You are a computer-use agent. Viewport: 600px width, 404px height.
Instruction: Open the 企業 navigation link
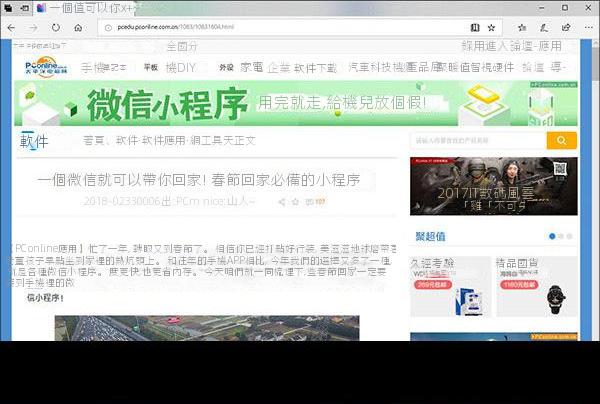coord(278,68)
